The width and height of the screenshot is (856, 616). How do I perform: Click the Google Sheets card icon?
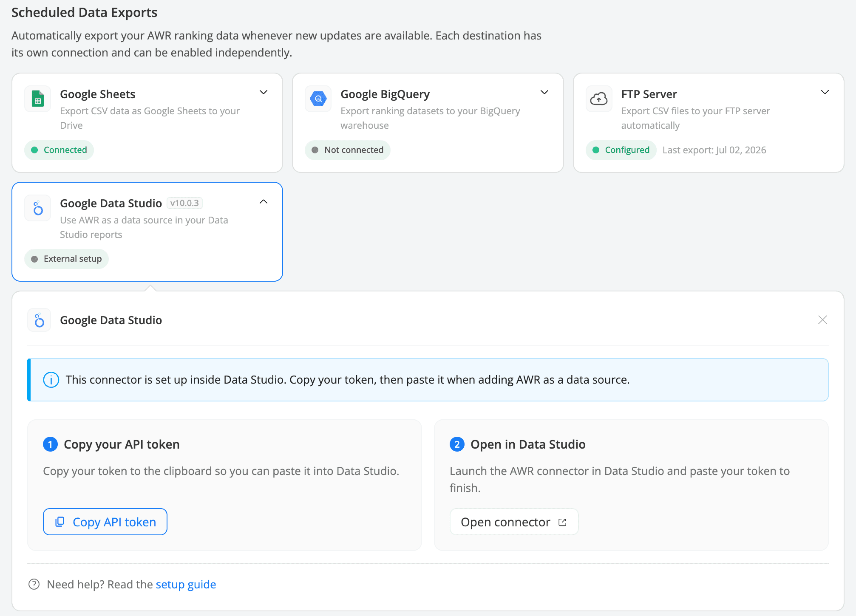click(38, 99)
